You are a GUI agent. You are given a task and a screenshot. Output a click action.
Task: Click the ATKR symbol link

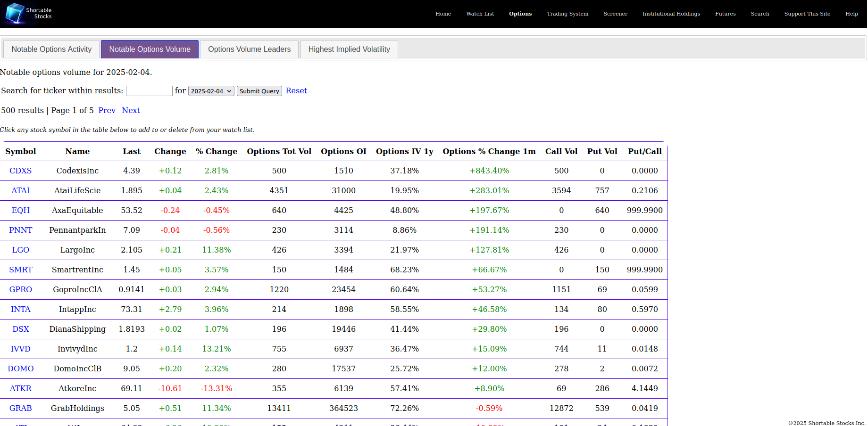pyautogui.click(x=21, y=388)
